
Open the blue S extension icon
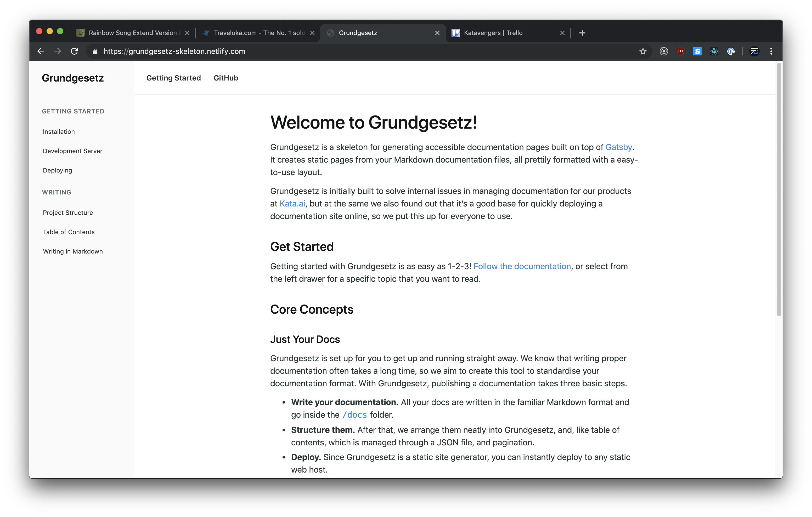pyautogui.click(x=697, y=51)
